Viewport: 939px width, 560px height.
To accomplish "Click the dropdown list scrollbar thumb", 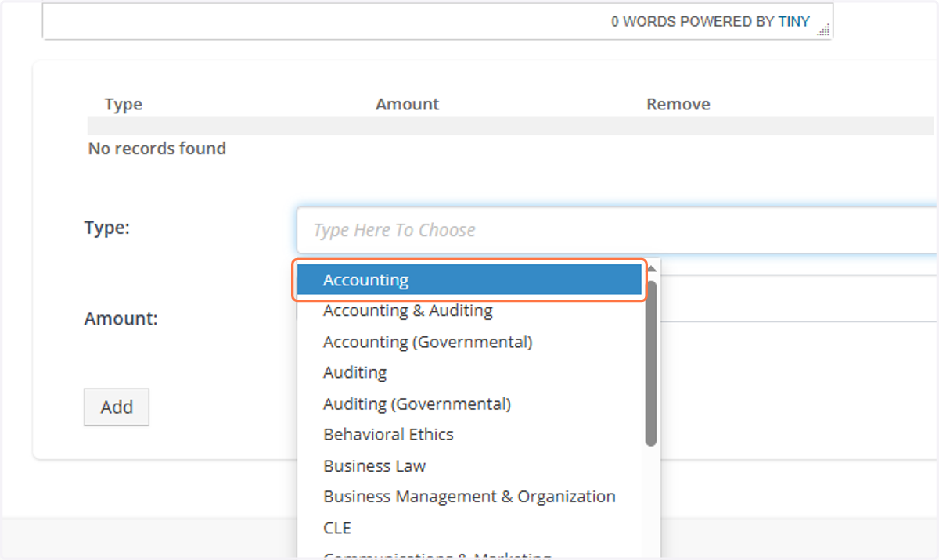I will coord(651,364).
